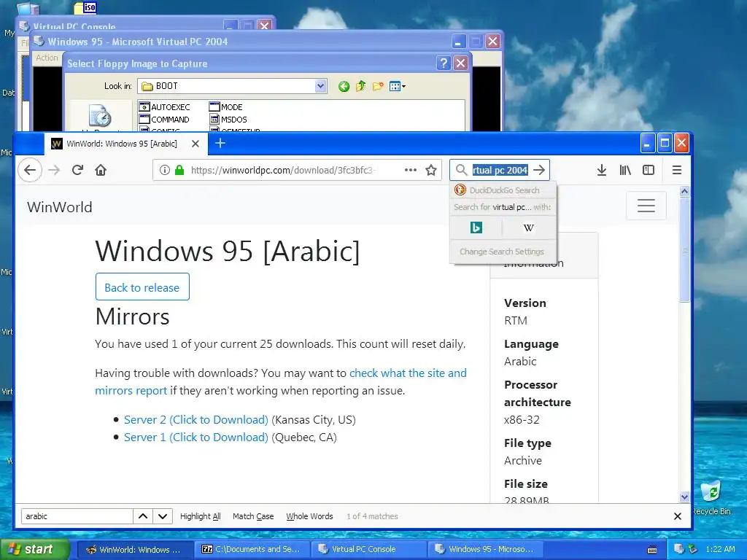747x560 pixels.
Task: Go to last folder visited in floppy dialog
Action: pyautogui.click(x=344, y=86)
